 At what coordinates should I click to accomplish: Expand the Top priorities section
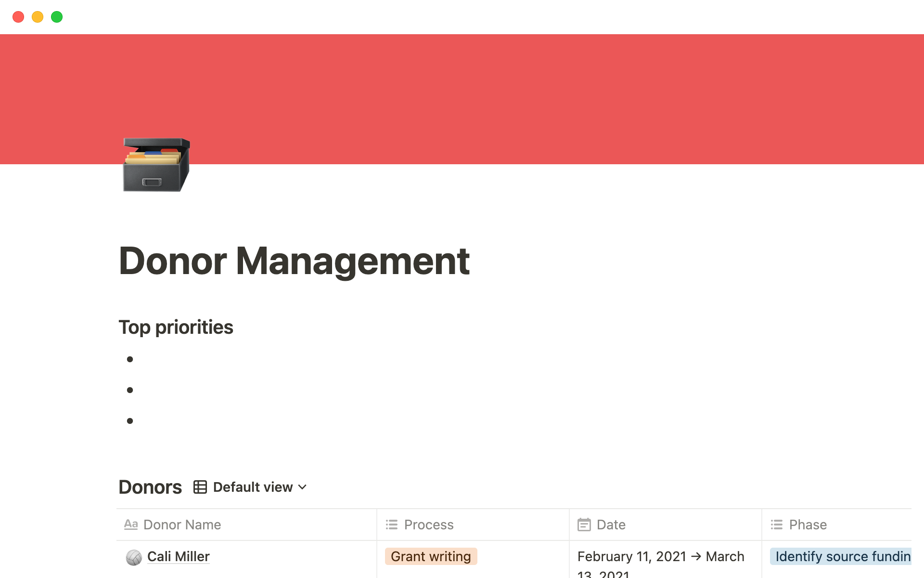(x=176, y=327)
